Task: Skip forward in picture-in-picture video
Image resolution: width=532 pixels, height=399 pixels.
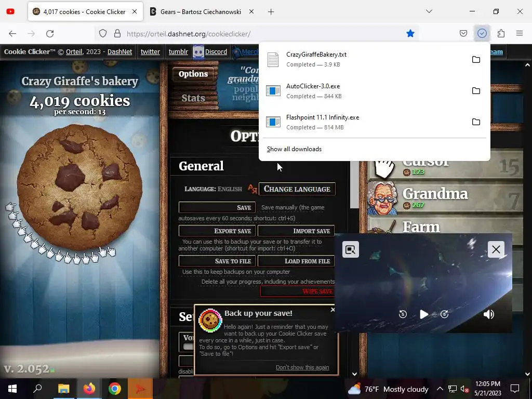Action: coord(445,314)
